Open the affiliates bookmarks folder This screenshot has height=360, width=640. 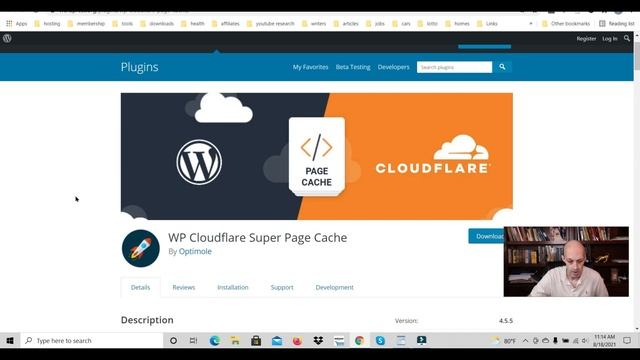(226, 24)
